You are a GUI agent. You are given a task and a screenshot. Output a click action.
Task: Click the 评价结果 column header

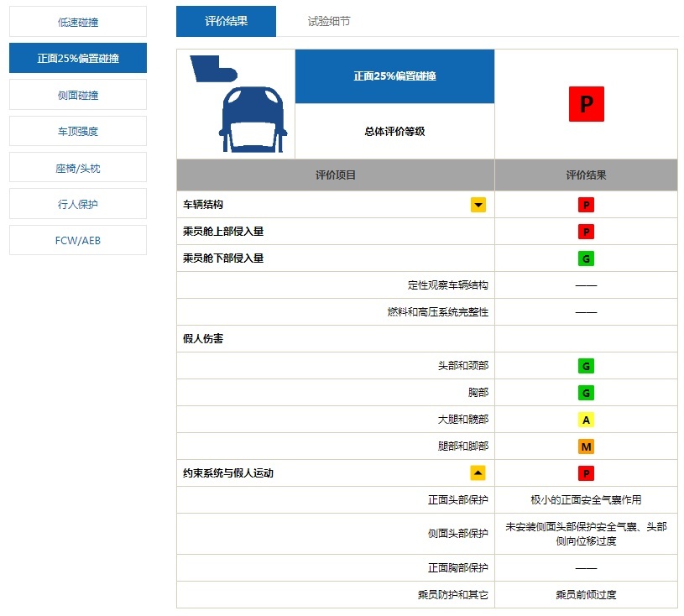(x=587, y=175)
